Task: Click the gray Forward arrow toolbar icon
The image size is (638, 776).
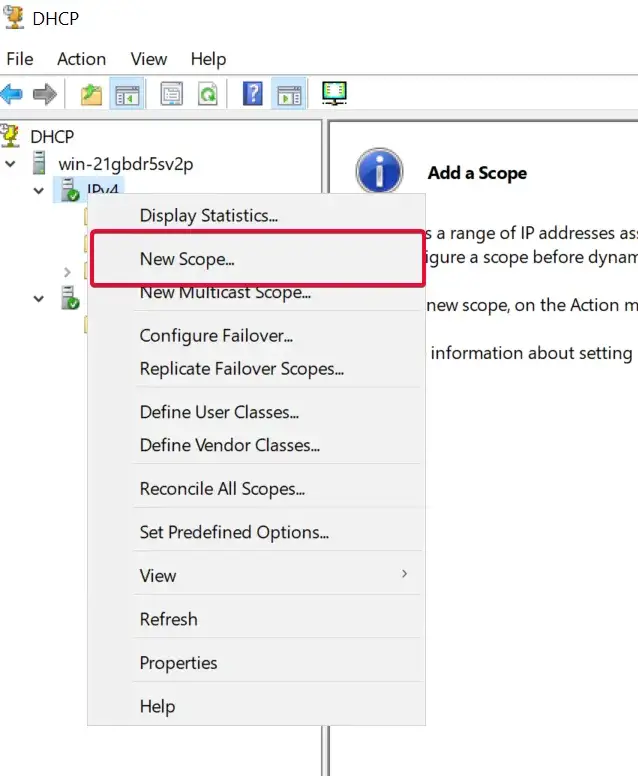Action: [x=44, y=95]
